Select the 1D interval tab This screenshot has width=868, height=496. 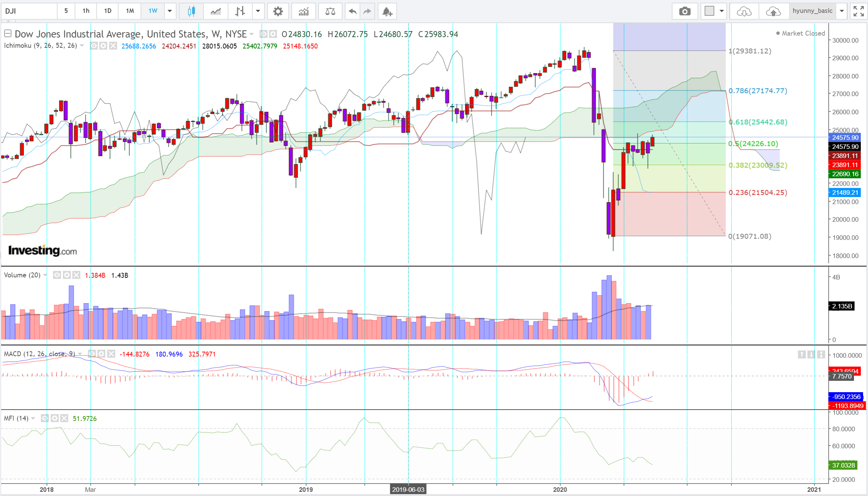pos(108,11)
